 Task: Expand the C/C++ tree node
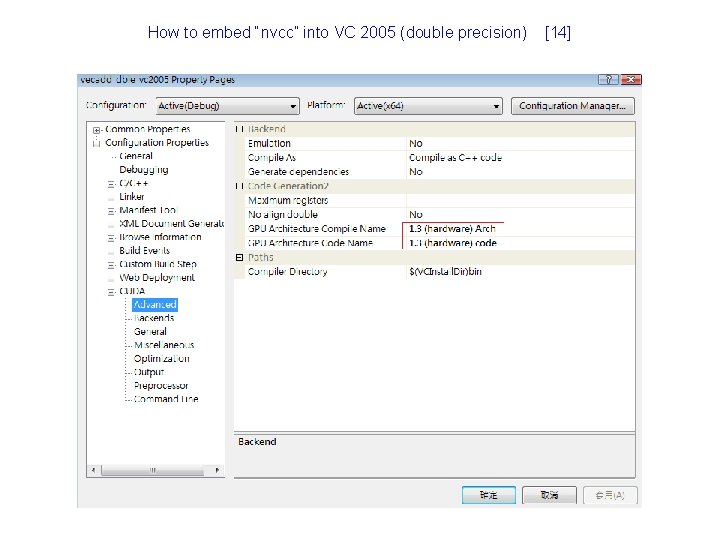111,184
